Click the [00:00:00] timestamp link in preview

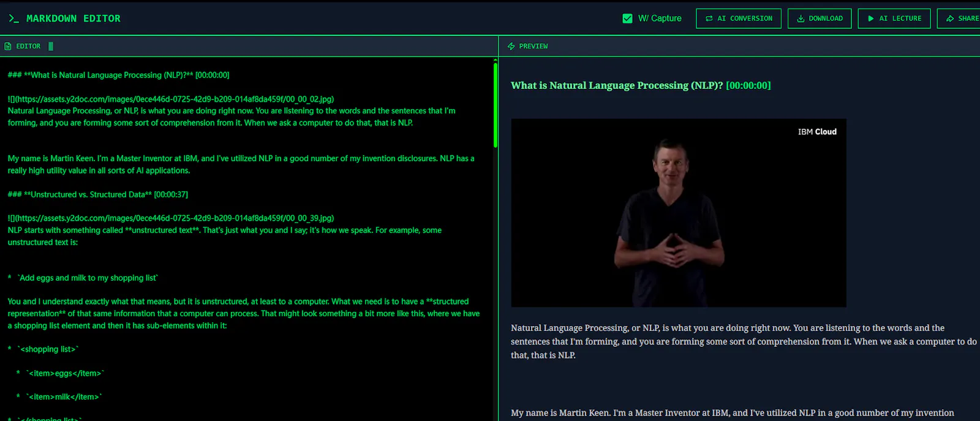point(748,85)
